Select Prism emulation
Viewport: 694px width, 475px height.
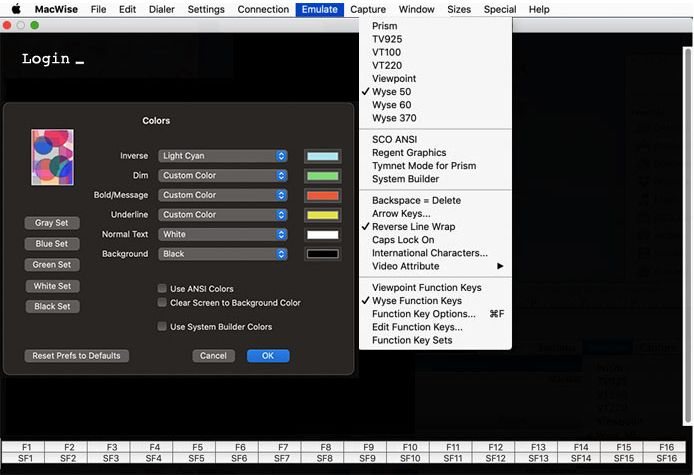[436, 26]
